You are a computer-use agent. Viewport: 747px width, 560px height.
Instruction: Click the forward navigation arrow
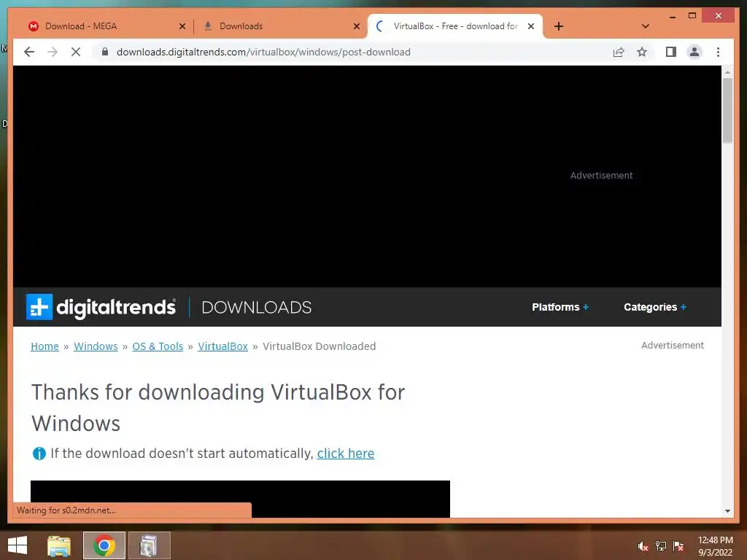53,52
